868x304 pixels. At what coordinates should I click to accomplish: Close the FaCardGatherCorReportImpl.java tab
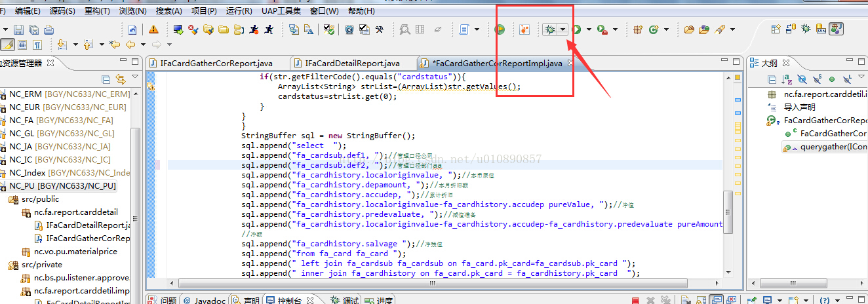tap(570, 64)
